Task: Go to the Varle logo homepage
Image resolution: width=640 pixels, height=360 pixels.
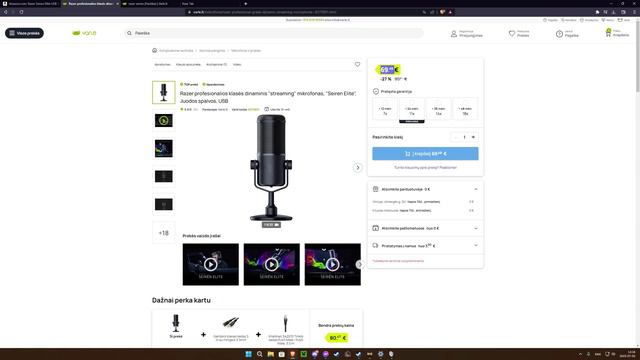Action: (84, 33)
